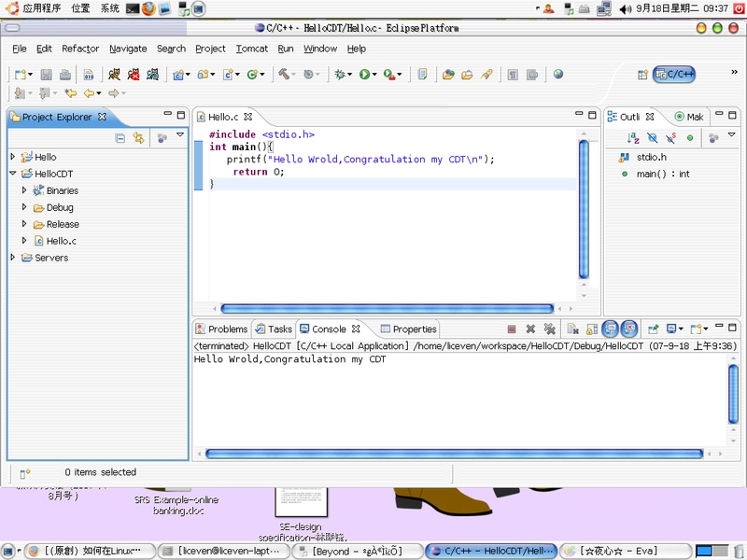Click Remove All Terminated Launches icon
The height and width of the screenshot is (560, 747).
coord(550,329)
